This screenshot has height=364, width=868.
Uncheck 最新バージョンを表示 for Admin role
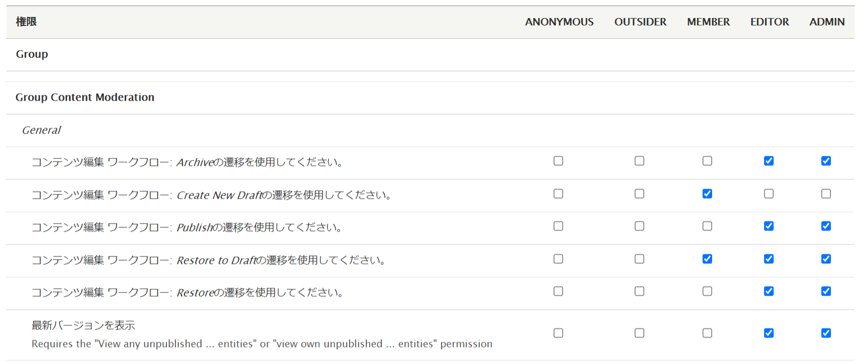click(826, 333)
